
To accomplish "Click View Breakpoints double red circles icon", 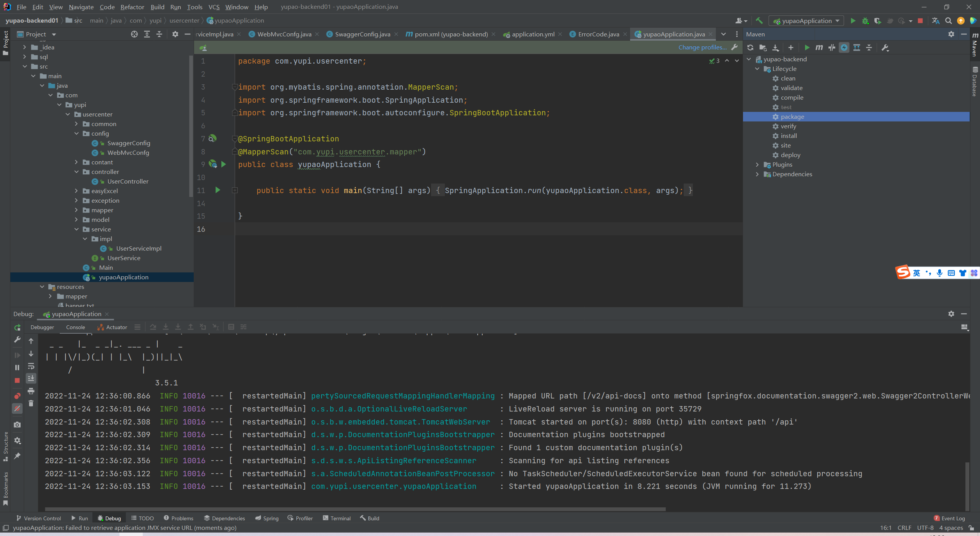I will 17,396.
